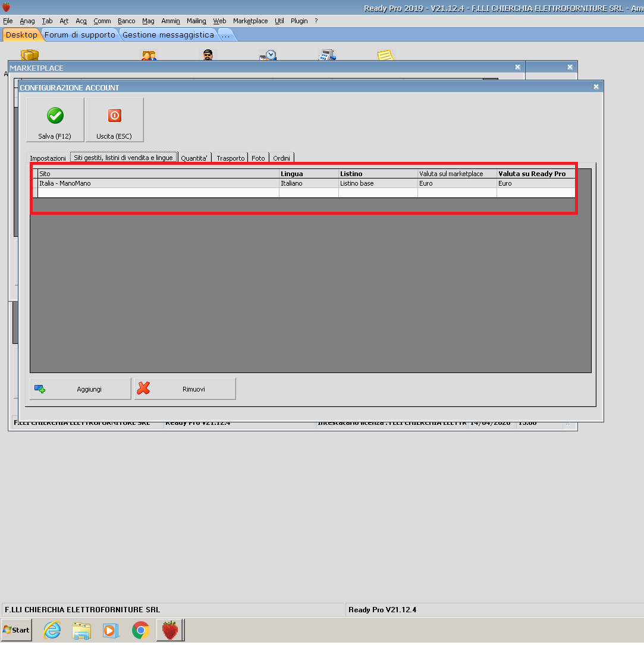Click the Ready Pro strawberry taskbar icon
The width and height of the screenshot is (644, 645).
point(170,630)
